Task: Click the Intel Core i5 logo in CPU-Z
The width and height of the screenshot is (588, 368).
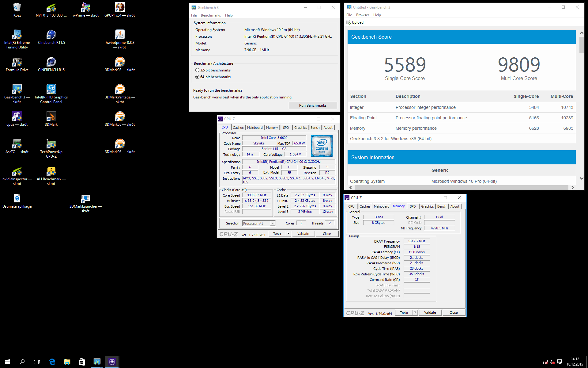Action: 322,146
